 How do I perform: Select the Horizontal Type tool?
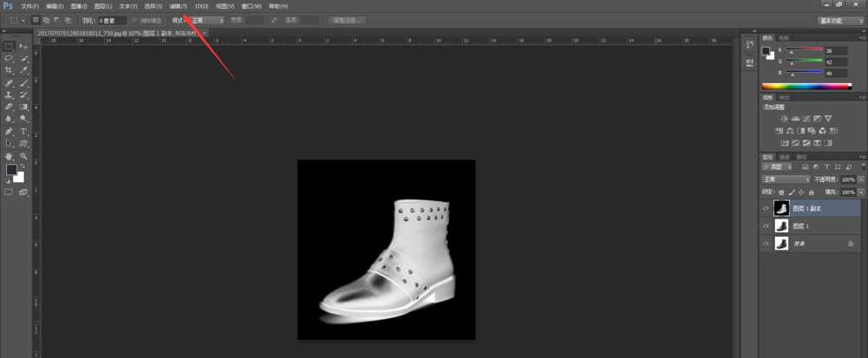23,131
